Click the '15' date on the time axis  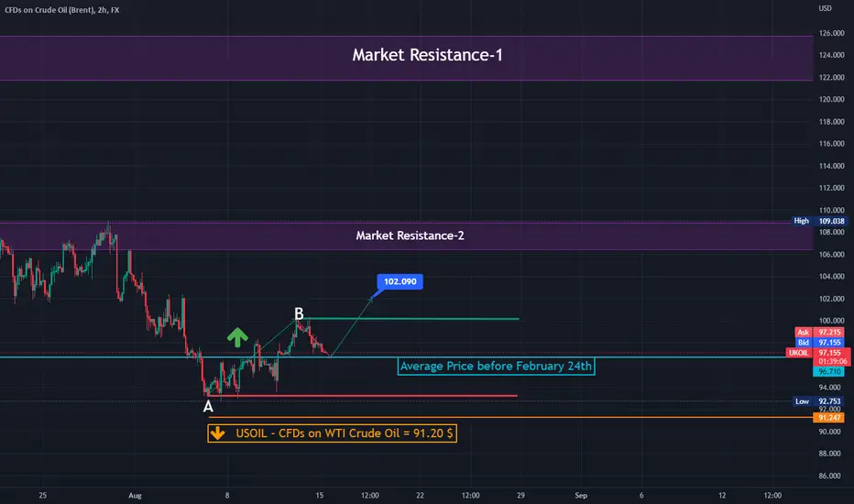click(x=319, y=495)
